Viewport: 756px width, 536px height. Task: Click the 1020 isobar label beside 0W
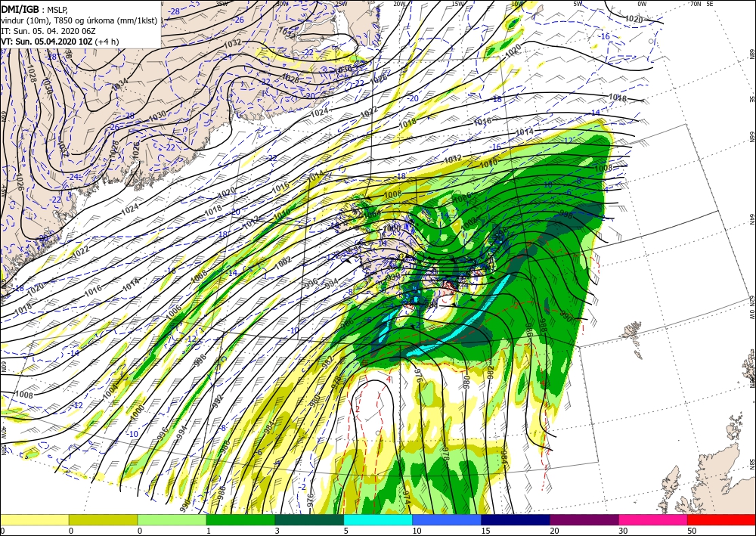click(x=634, y=20)
